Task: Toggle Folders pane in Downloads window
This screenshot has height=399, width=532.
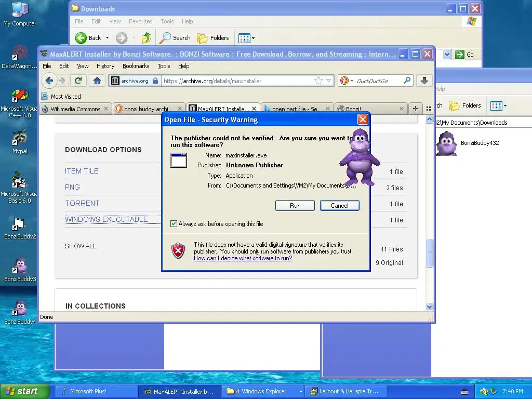Action: pos(213,37)
